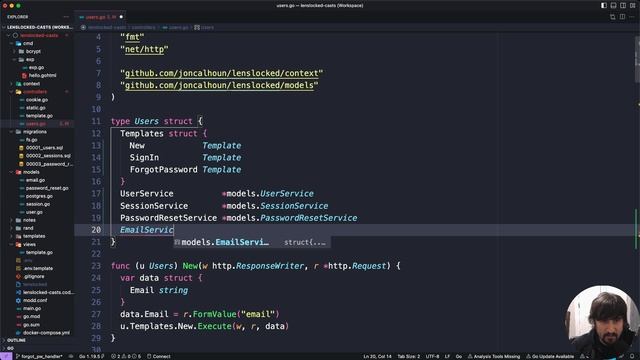Toggle primary sidebar layout icon in title bar
Image resolution: width=640 pixels, height=360 pixels.
click(604, 6)
